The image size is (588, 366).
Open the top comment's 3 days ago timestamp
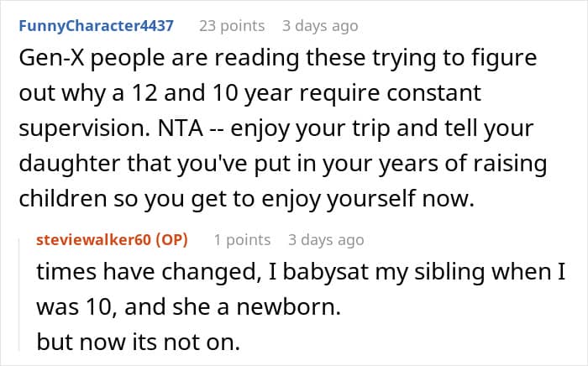320,26
